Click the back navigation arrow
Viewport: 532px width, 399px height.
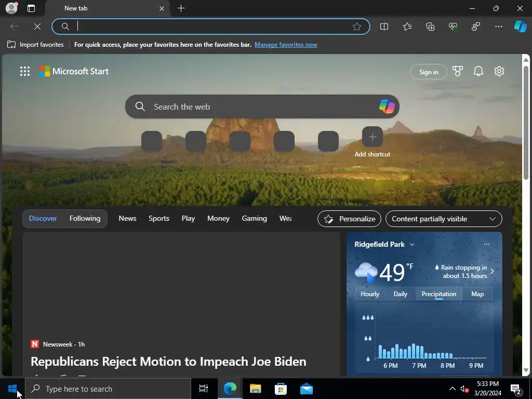(14, 26)
